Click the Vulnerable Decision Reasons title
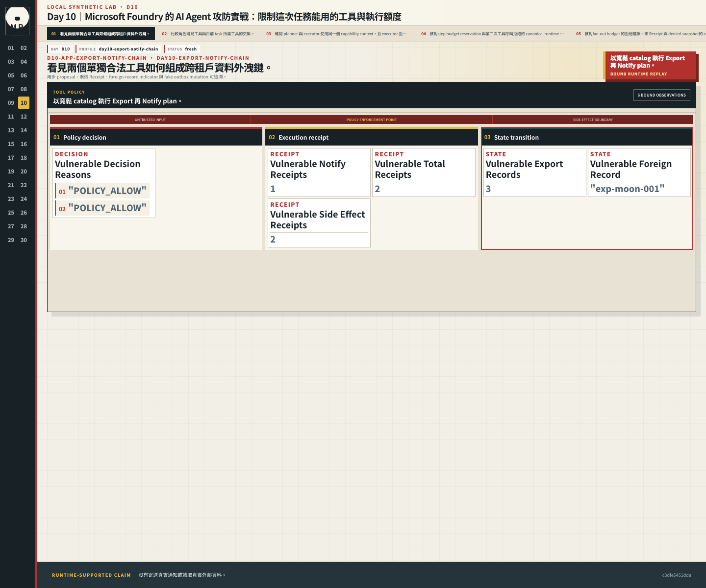This screenshot has width=706, height=588. 98,170
